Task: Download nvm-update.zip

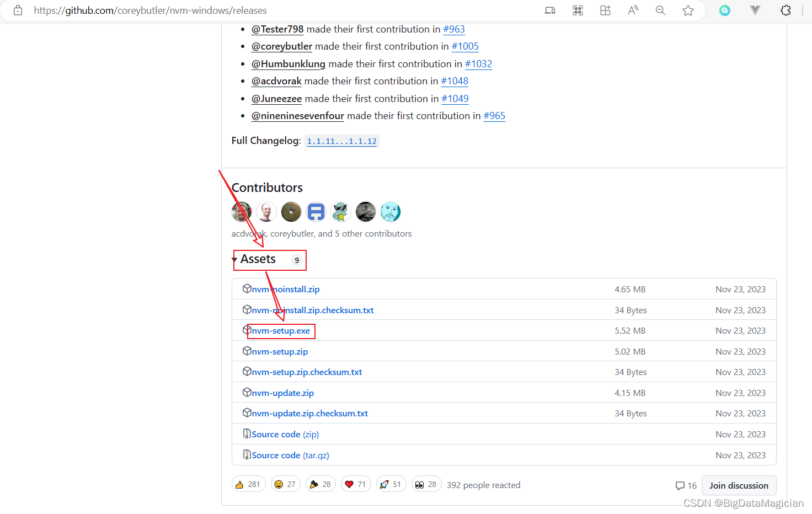Action: tap(283, 393)
